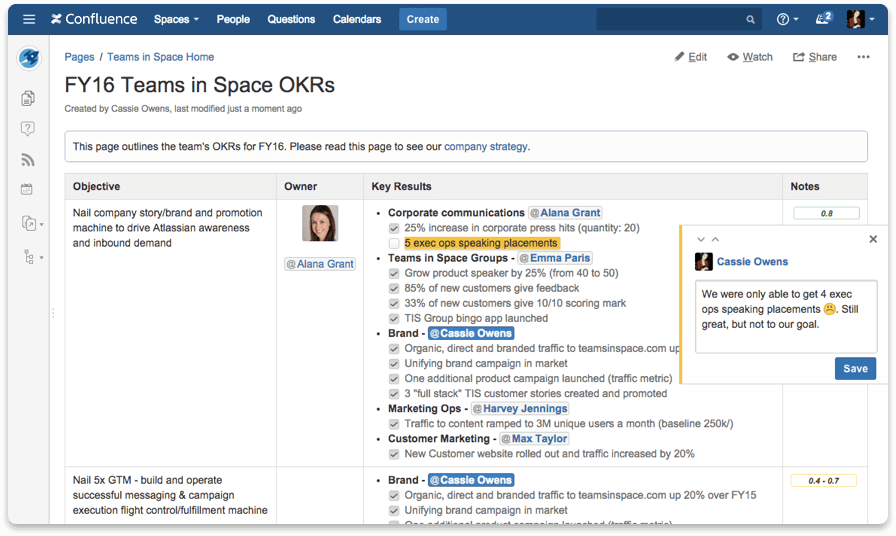Click the blog RSS feed sidebar icon
896x536 pixels.
tap(28, 160)
